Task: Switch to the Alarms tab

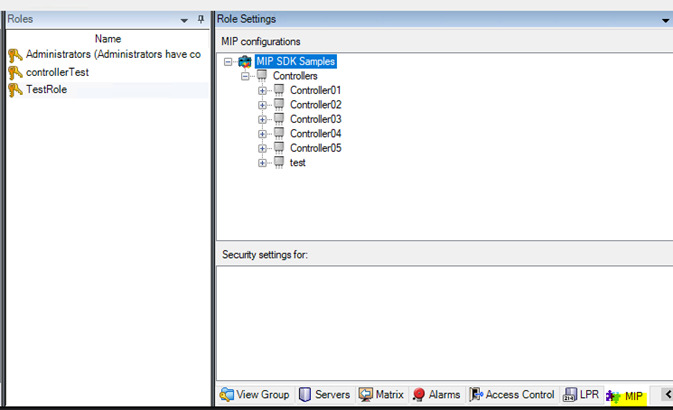Action: click(436, 395)
